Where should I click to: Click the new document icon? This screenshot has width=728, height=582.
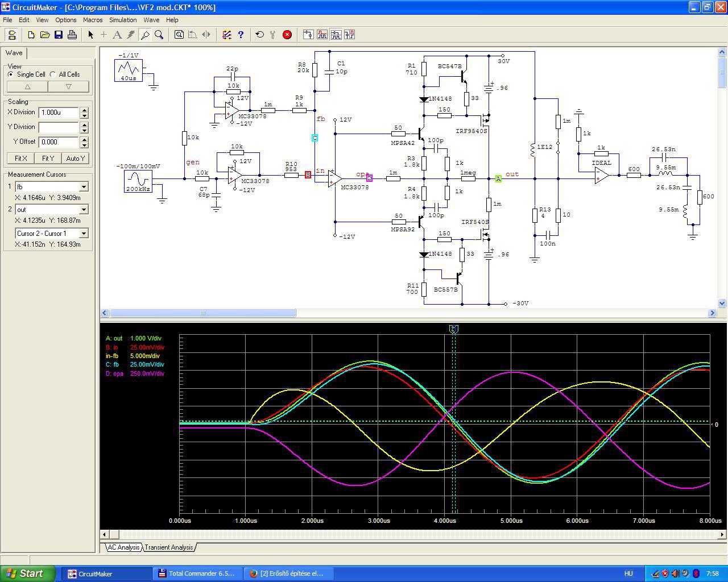(31, 35)
